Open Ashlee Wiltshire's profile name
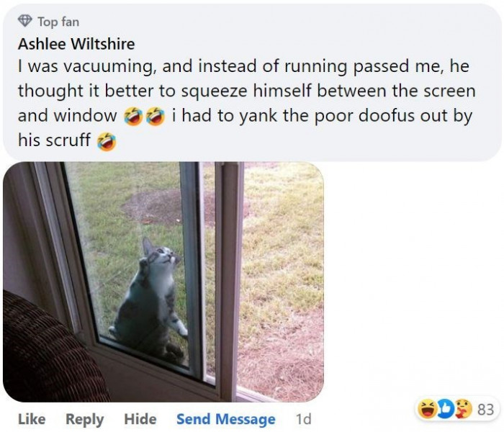 (76, 44)
